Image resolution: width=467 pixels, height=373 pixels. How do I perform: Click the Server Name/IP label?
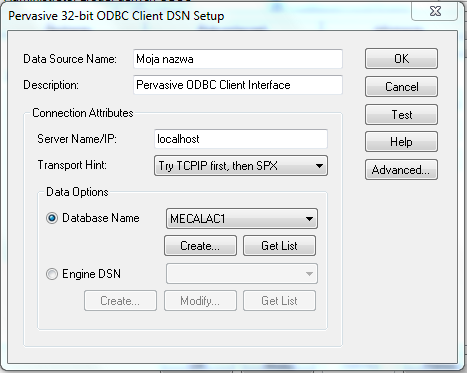(x=77, y=139)
